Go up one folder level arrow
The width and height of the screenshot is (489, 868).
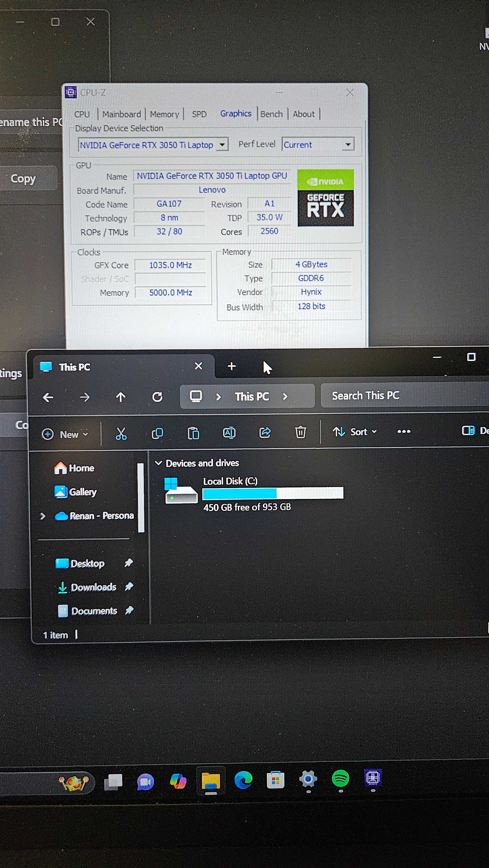coord(120,397)
